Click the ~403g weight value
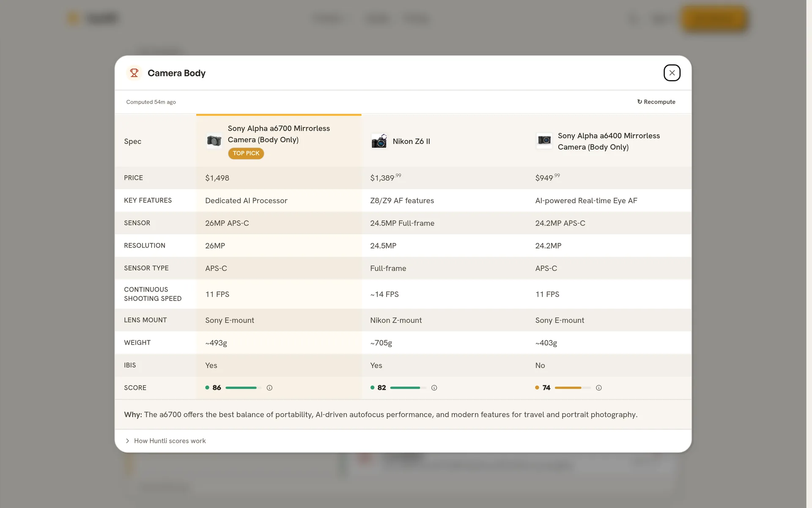 (x=546, y=343)
